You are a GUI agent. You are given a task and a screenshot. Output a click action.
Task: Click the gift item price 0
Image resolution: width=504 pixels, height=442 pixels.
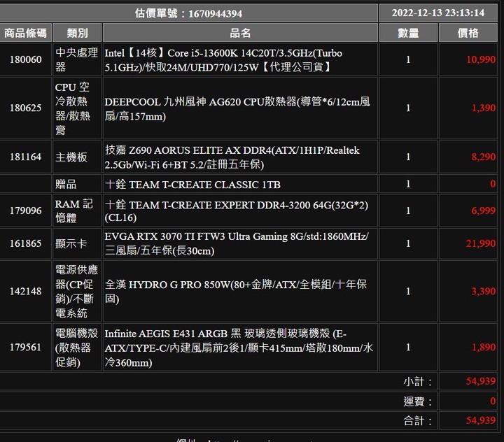coord(492,184)
